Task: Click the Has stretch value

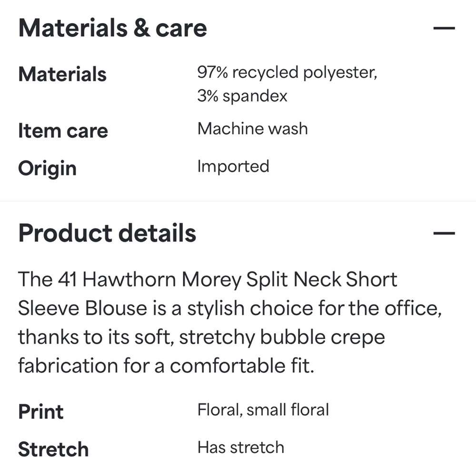Action: [241, 447]
